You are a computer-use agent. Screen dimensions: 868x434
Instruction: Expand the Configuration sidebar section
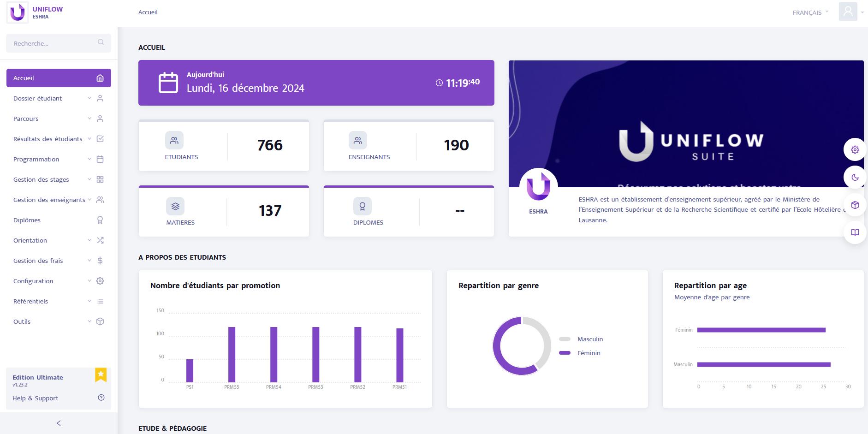[x=59, y=281]
